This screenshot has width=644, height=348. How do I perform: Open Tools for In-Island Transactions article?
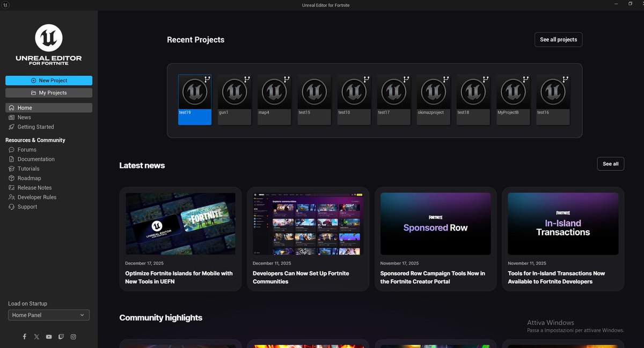click(x=563, y=239)
